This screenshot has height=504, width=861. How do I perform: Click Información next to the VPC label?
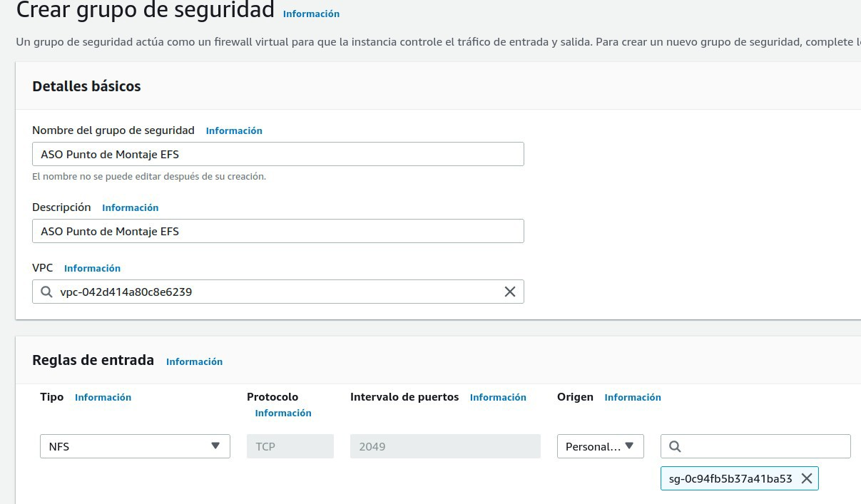pyautogui.click(x=92, y=268)
